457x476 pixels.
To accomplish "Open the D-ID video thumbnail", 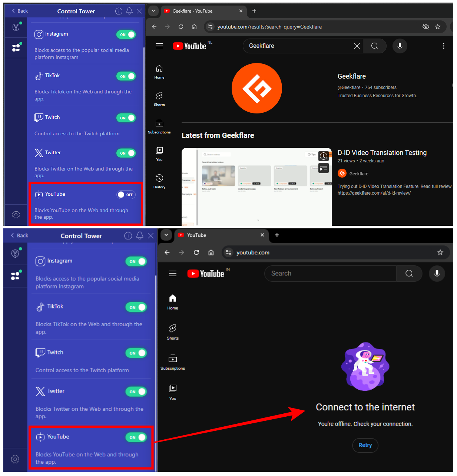I will (256, 186).
